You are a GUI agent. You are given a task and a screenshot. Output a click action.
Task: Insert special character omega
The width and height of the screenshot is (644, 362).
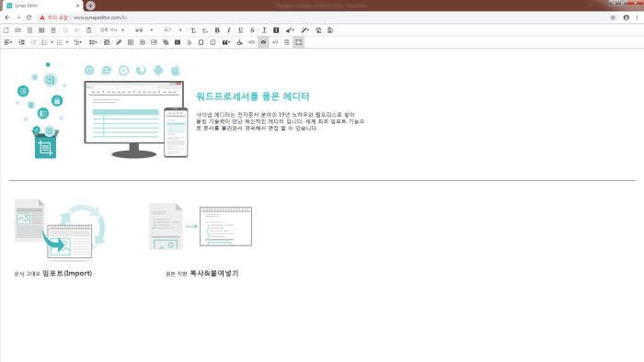point(201,42)
